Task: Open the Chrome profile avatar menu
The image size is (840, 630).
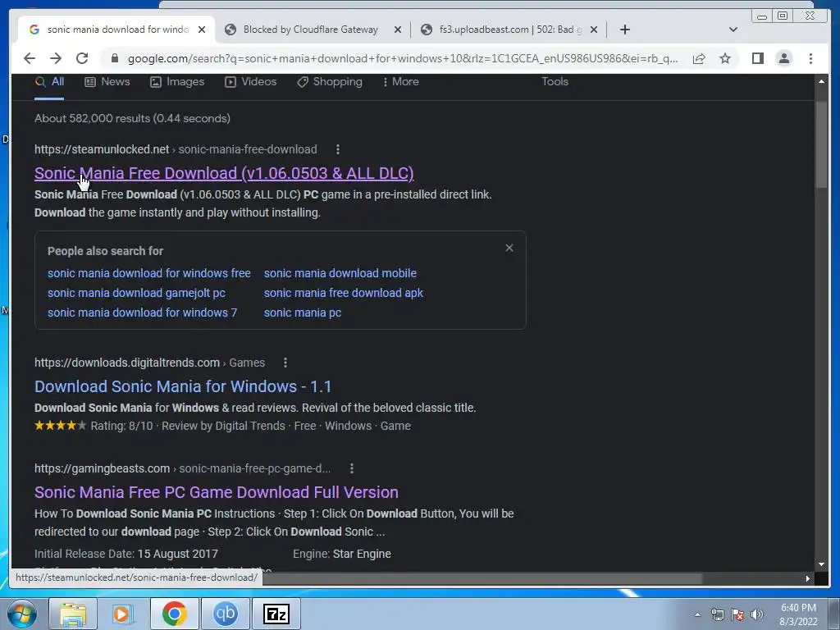Action: (783, 58)
